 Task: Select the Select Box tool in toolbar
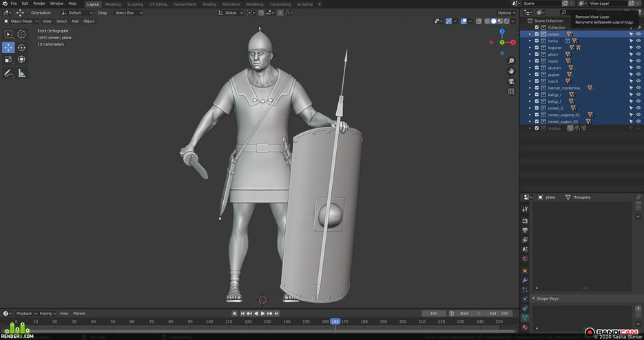point(8,34)
